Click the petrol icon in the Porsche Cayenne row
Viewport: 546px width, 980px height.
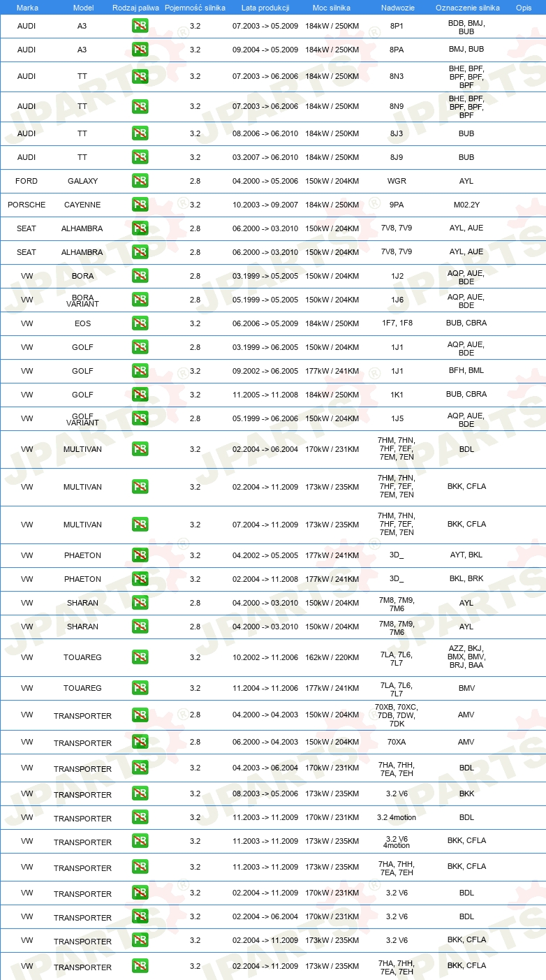(140, 205)
